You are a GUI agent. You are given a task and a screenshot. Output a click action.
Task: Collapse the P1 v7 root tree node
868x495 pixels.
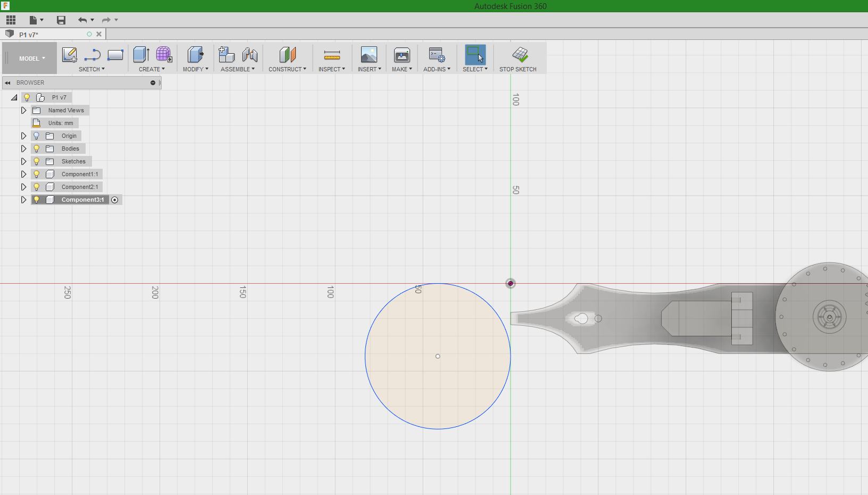pos(14,97)
